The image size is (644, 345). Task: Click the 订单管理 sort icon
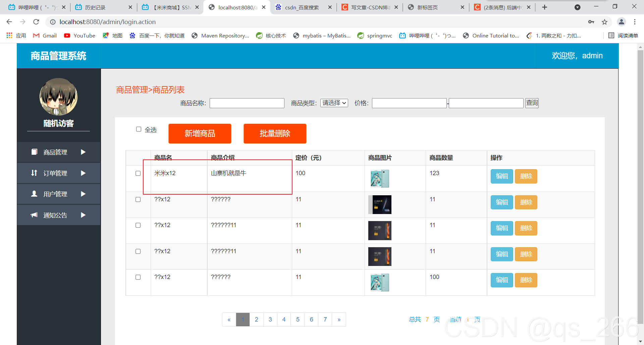[x=34, y=173]
